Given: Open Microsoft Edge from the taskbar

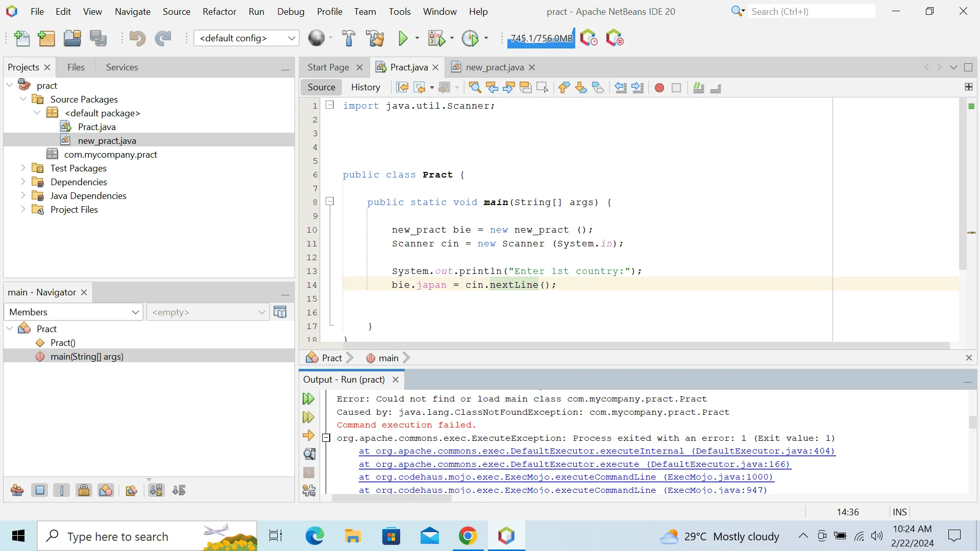Looking at the screenshot, I should (315, 536).
